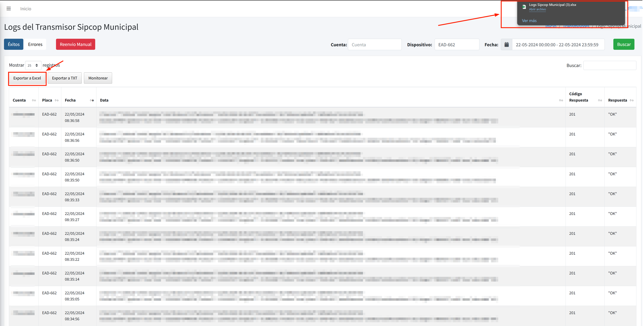This screenshot has height=326, width=644.
Task: Click the green Buscar button
Action: click(623, 44)
